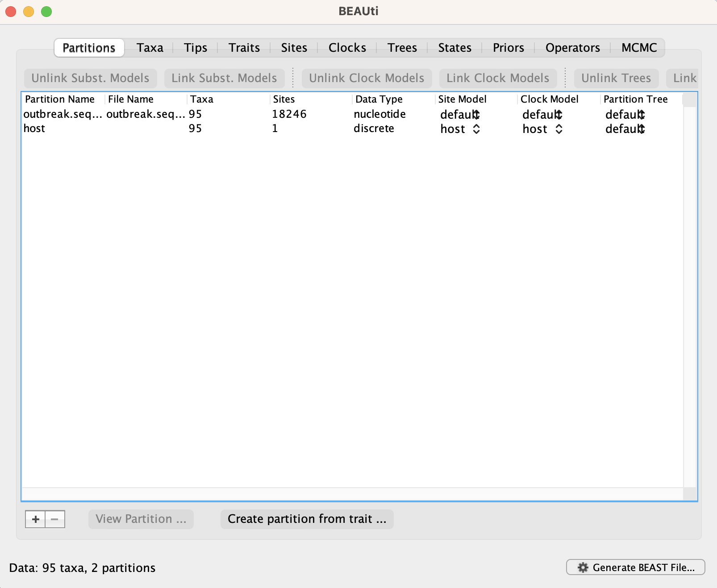Switch to the Priors tab
The image size is (717, 588).
508,48
